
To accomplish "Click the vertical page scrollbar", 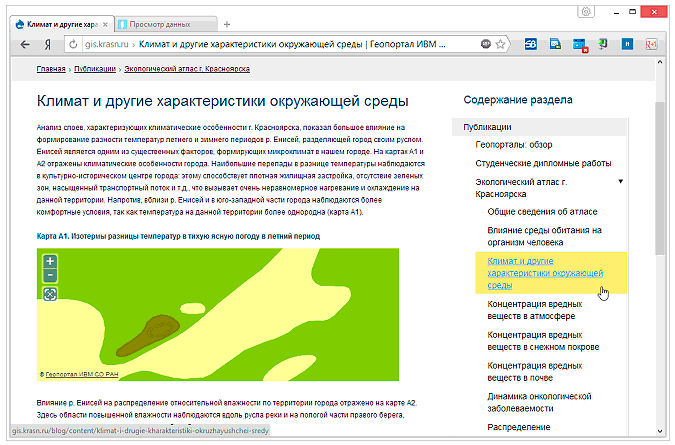I will click(658, 180).
